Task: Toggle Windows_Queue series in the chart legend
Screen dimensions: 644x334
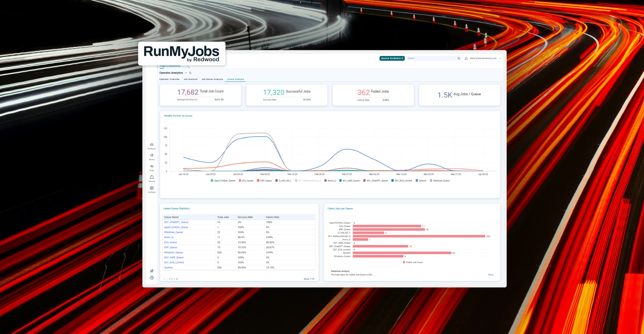Action: click(440, 181)
